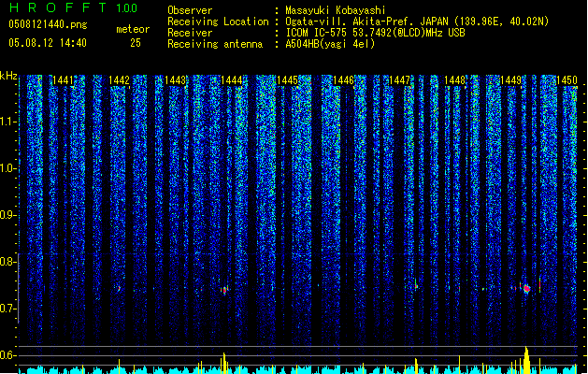The image size is (588, 374).
Task: Click the antenna value A504HB(yagi 4el)
Action: (x=330, y=44)
